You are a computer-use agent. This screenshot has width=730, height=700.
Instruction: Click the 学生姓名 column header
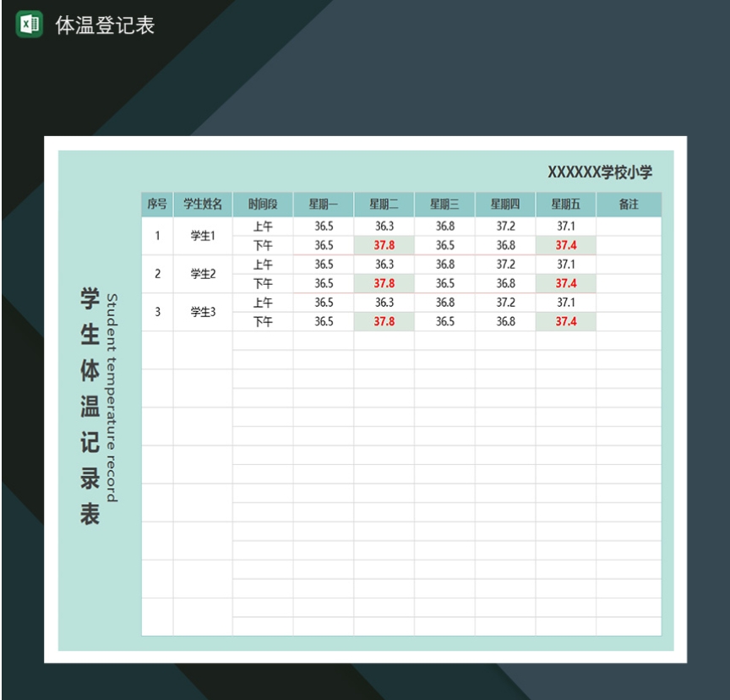(x=203, y=204)
